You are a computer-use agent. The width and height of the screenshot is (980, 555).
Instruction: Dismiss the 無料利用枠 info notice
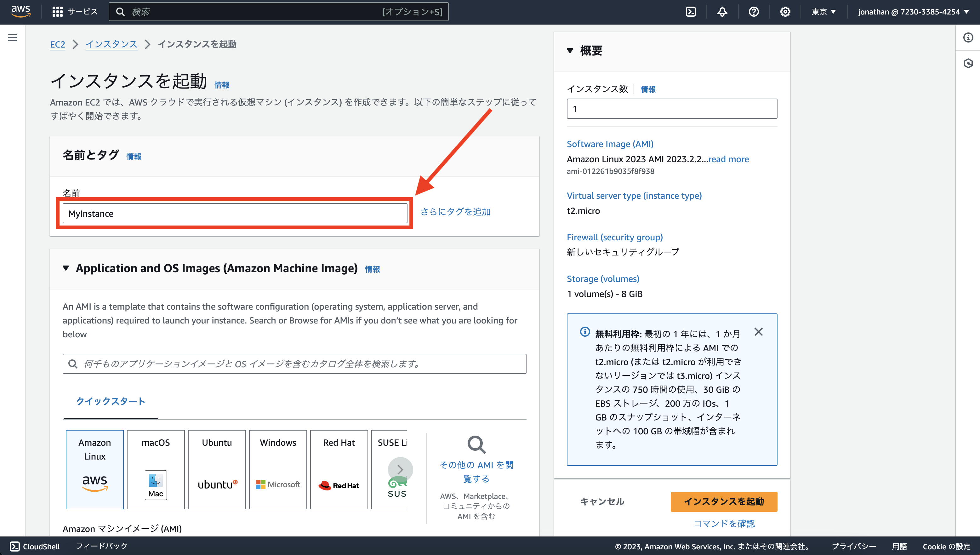(x=758, y=332)
